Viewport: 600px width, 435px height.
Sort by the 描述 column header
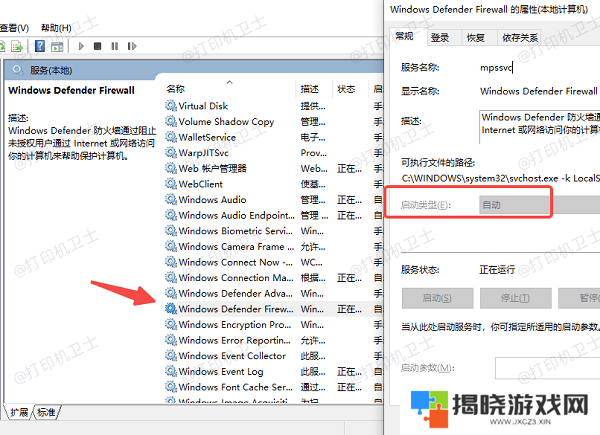(x=314, y=89)
